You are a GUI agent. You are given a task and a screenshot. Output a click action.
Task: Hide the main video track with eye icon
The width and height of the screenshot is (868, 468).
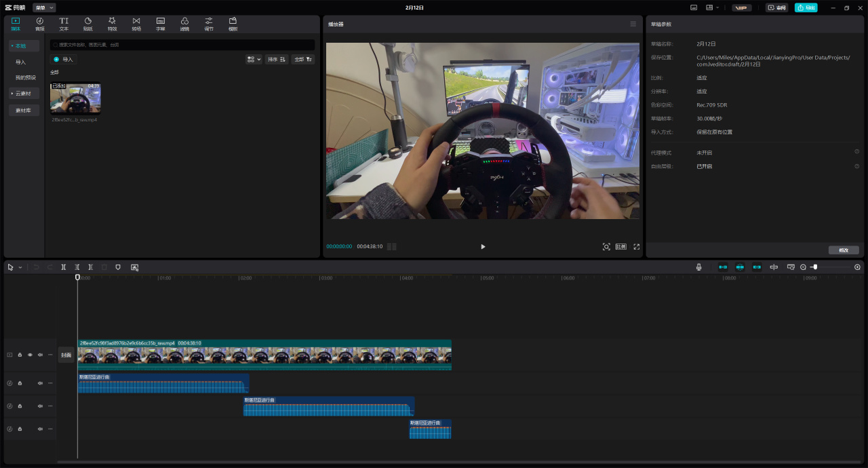[x=30, y=355]
